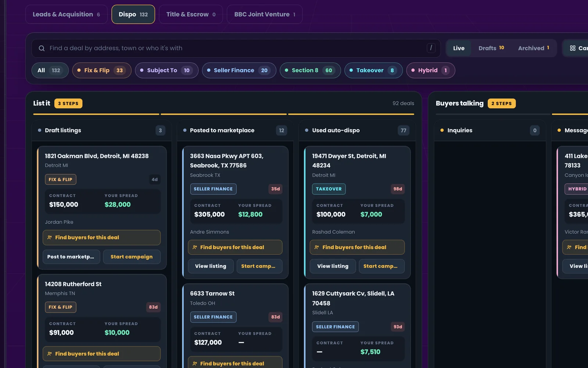This screenshot has height=368, width=588.
Task: Click Find buyers for 1821 Oakman Blvd deal
Action: click(101, 238)
